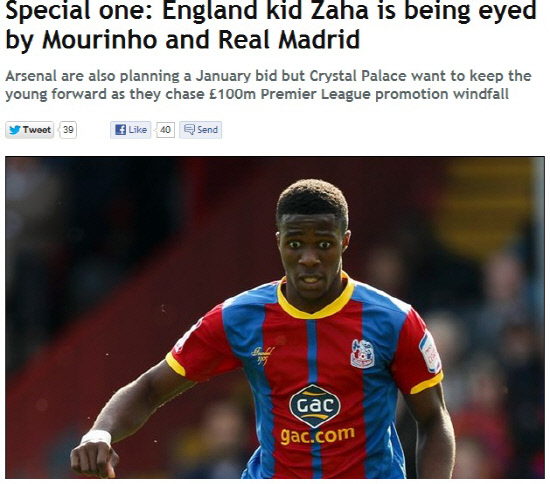Like the article on Facebook
The width and height of the screenshot is (550, 484).
click(130, 130)
